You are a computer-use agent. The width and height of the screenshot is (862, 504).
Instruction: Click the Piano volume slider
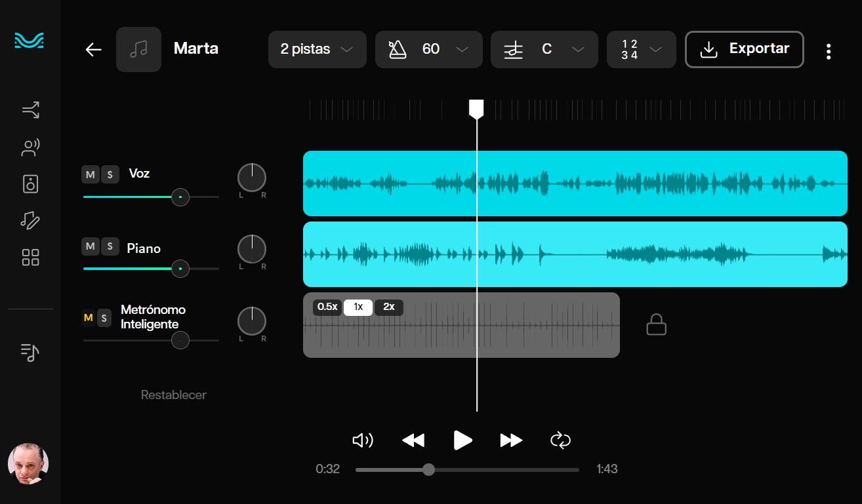coord(152,268)
